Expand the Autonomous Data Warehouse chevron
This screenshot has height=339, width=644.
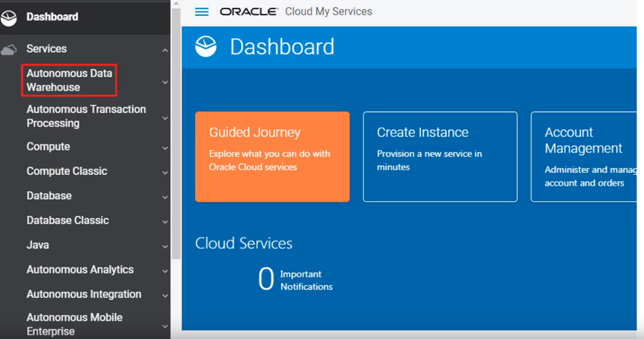click(x=165, y=83)
